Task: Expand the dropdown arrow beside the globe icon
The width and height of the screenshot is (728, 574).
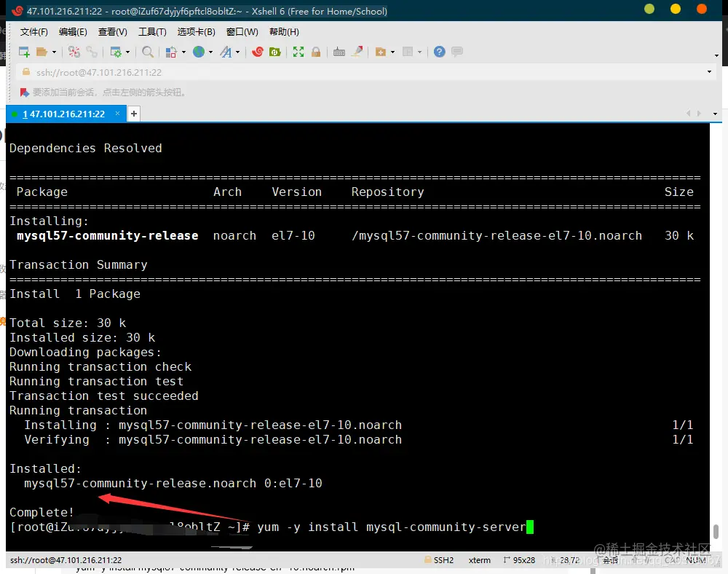Action: pos(211,52)
